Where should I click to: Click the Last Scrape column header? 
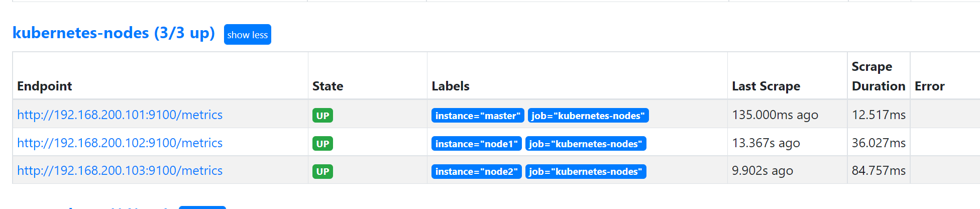point(766,86)
